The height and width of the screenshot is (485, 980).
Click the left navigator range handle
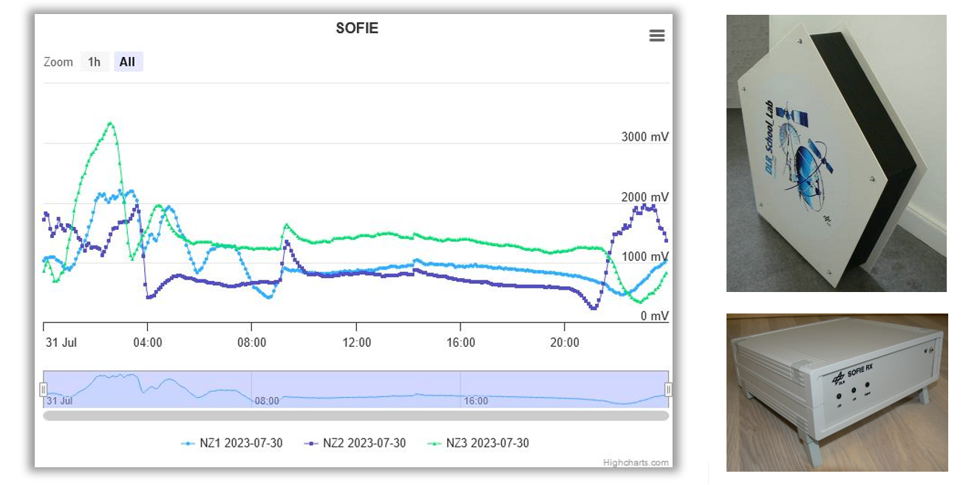click(43, 389)
